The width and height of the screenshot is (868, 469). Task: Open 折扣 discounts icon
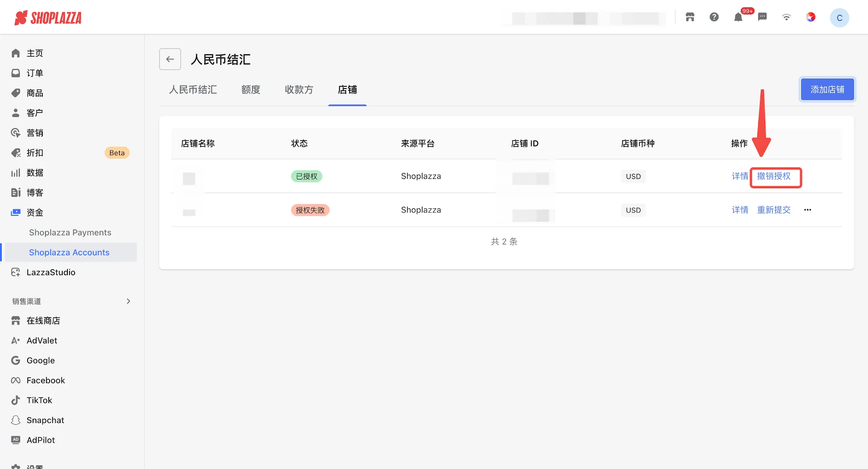coord(16,153)
